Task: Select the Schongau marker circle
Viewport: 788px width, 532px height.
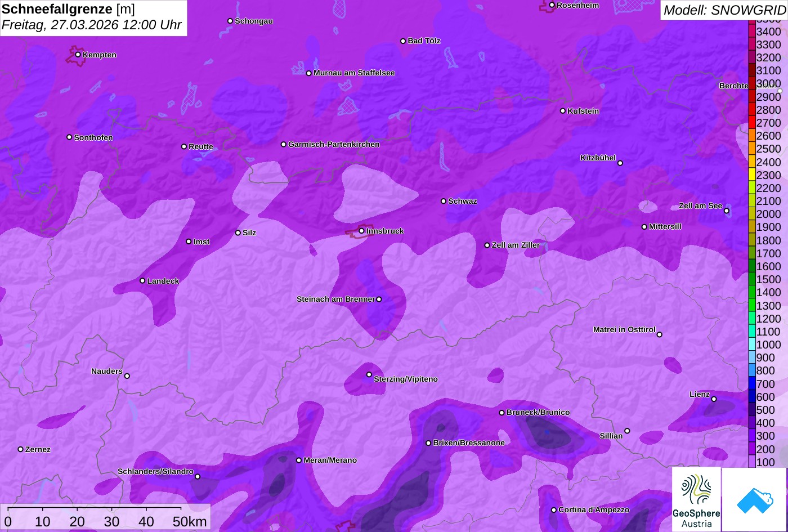Action: [x=230, y=21]
